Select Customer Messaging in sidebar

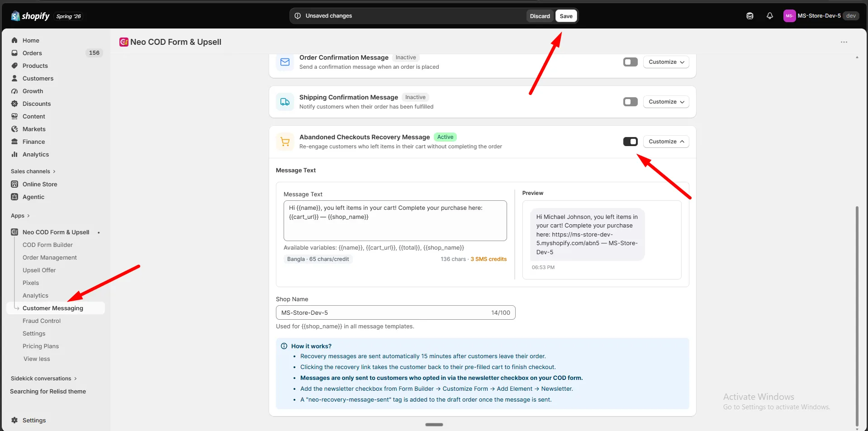click(56, 308)
